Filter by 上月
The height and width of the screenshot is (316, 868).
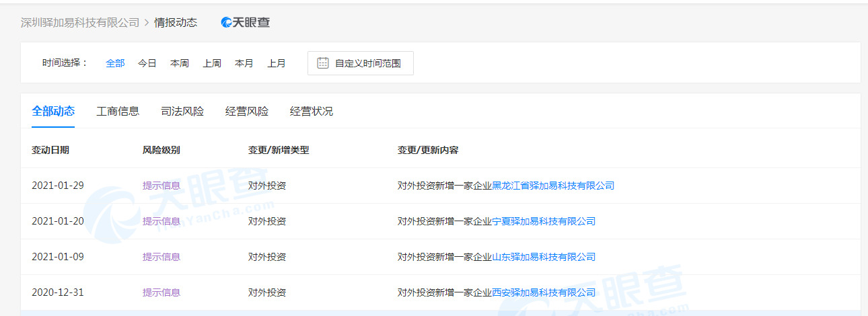pyautogui.click(x=277, y=63)
